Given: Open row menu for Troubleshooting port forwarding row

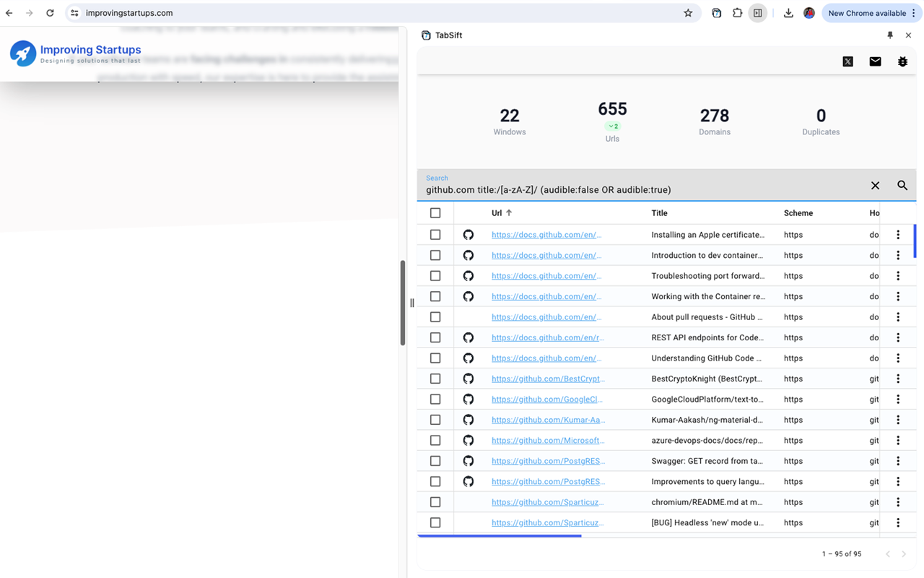Looking at the screenshot, I should [898, 276].
